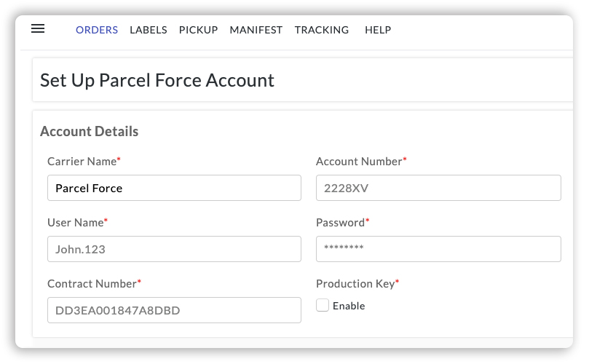The height and width of the screenshot is (364, 589).
Task: Open the hamburger menu icon
Action: click(38, 28)
